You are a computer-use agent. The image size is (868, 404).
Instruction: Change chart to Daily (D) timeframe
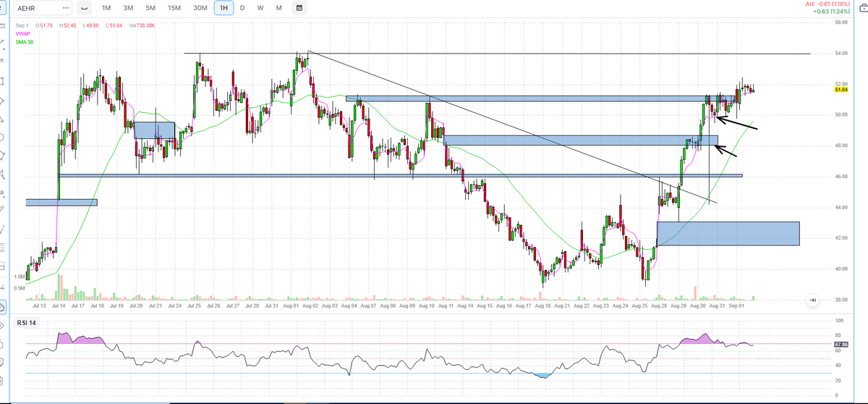tap(242, 8)
